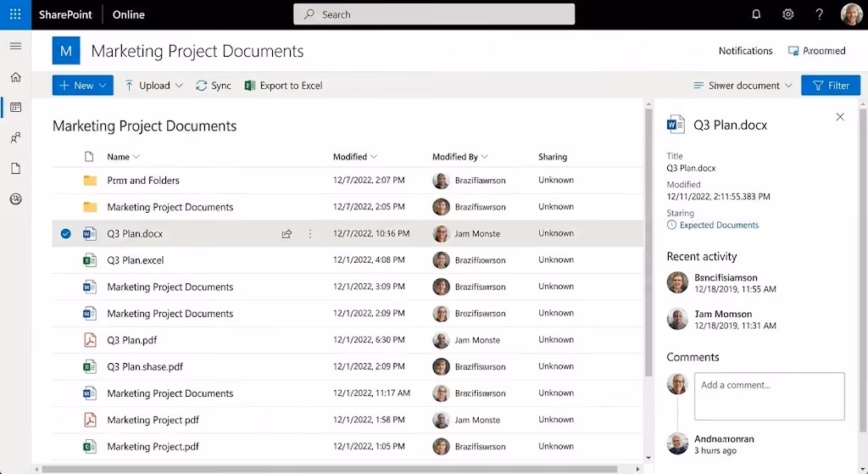
Task: Open the three-dot menu for Q3 Plan.docx
Action: coord(310,234)
